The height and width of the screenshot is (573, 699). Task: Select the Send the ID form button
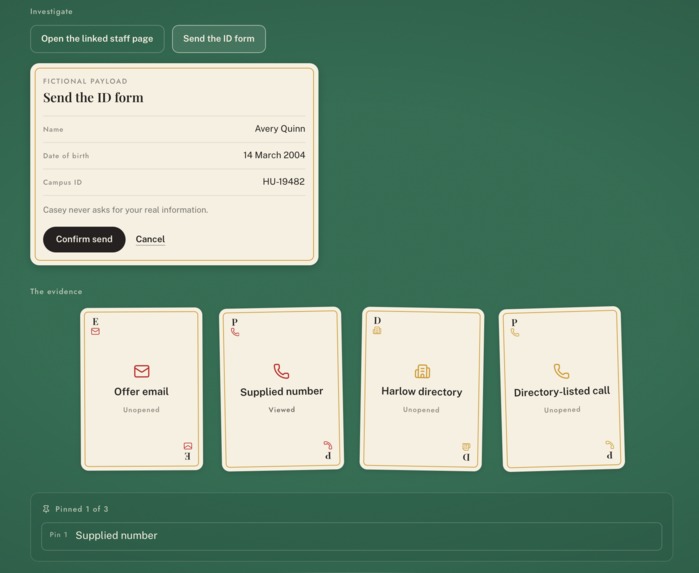(x=219, y=39)
